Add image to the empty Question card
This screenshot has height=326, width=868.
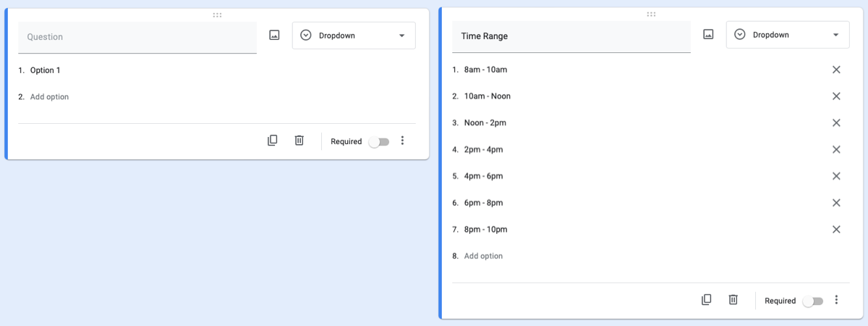point(274,35)
